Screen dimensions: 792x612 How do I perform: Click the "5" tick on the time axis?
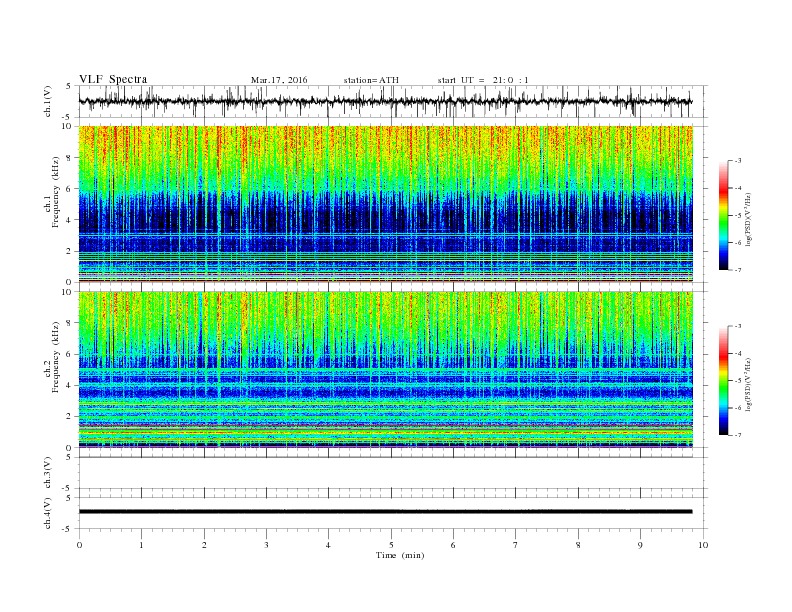pos(391,545)
